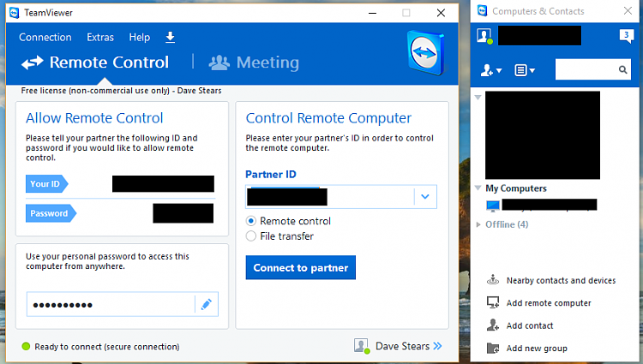
Task: Click the 'Control Remote Computer' heading
Action: (328, 118)
